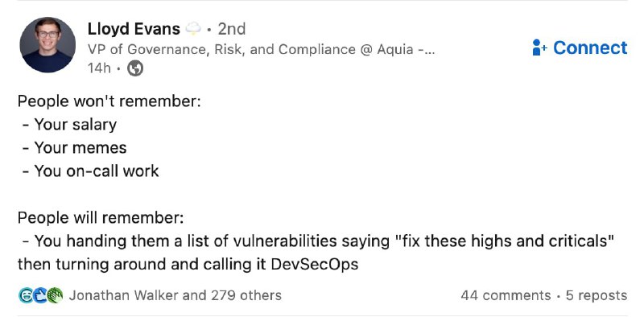Click the funny laughing reaction icon
The width and height of the screenshot is (644, 317).
point(26,295)
